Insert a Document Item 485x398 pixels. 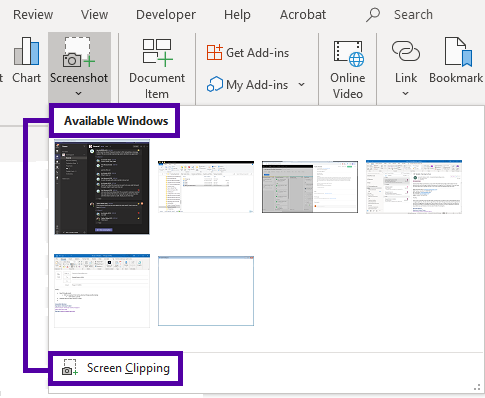pyautogui.click(x=157, y=68)
